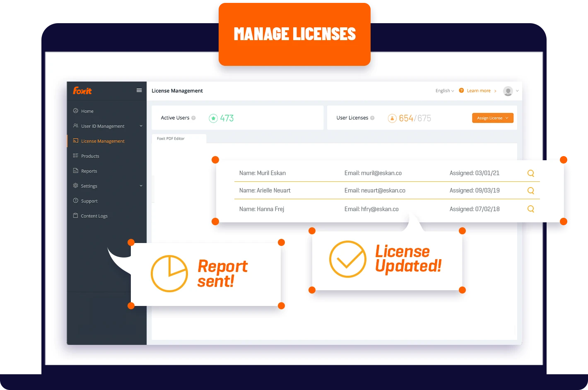Click the User Licenses help icon
Viewport: 588px width, 390px height.
coord(372,118)
